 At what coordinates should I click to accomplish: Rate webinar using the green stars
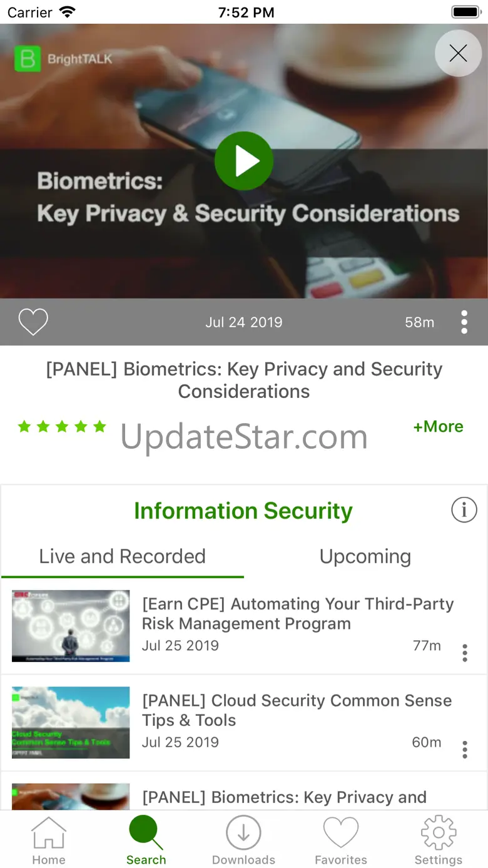point(62,427)
